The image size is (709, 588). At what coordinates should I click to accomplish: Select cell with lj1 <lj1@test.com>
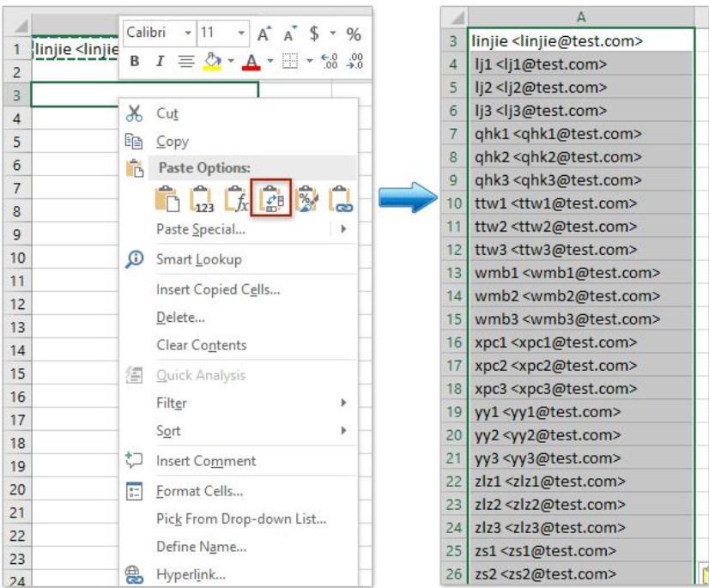pyautogui.click(x=581, y=64)
